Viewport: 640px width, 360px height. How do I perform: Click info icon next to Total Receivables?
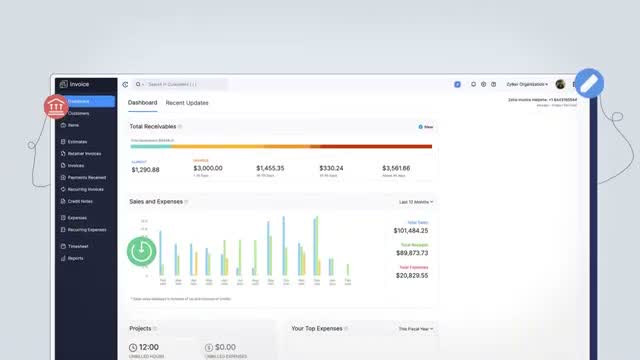(x=180, y=127)
